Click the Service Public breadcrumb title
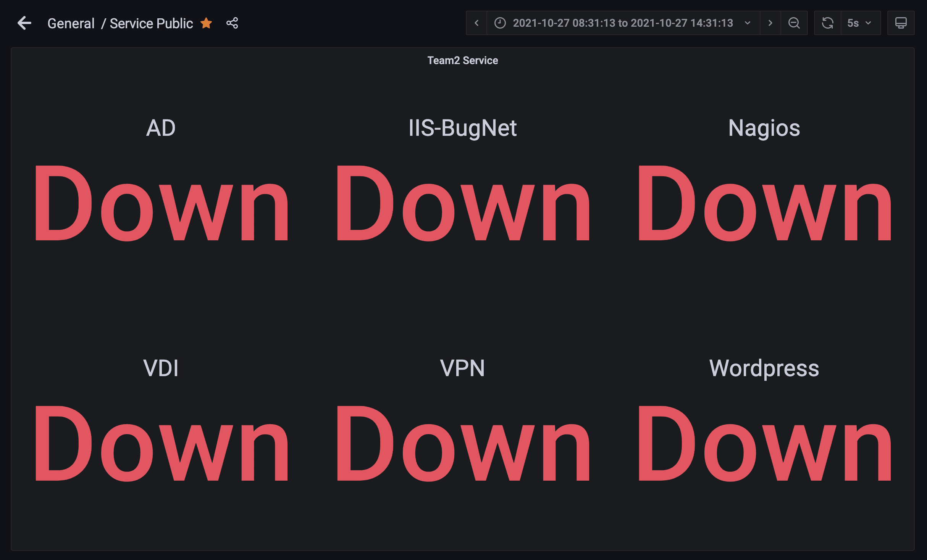The height and width of the screenshot is (560, 927). (151, 23)
